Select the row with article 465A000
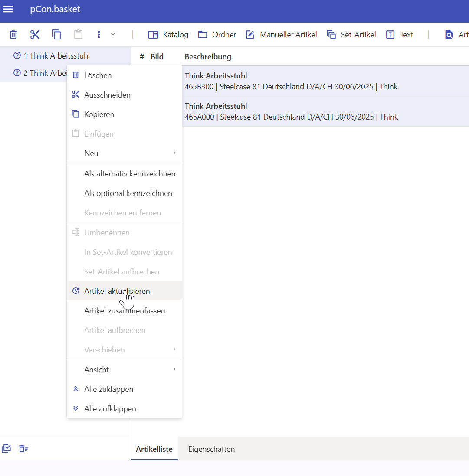 click(325, 111)
